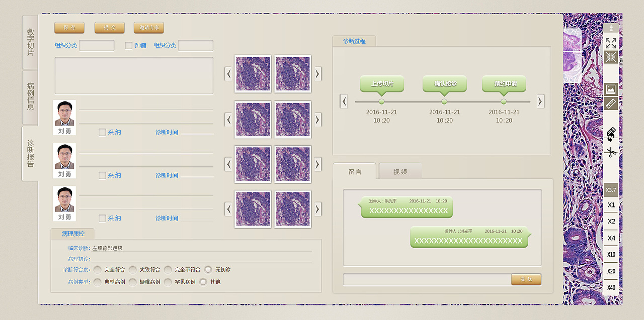The width and height of the screenshot is (644, 320).
Task: Click the fullscreen expand icon
Action: pyautogui.click(x=611, y=43)
